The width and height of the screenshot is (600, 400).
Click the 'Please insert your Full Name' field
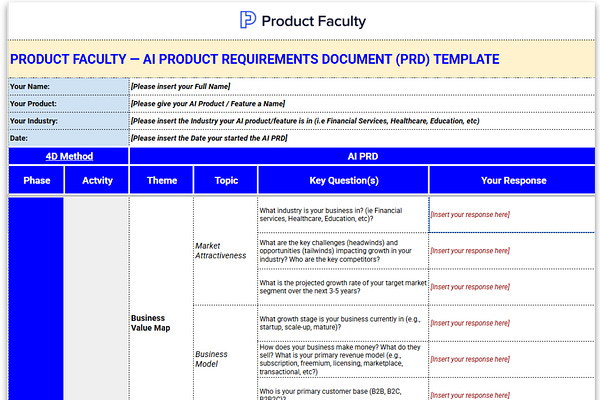(x=362, y=87)
